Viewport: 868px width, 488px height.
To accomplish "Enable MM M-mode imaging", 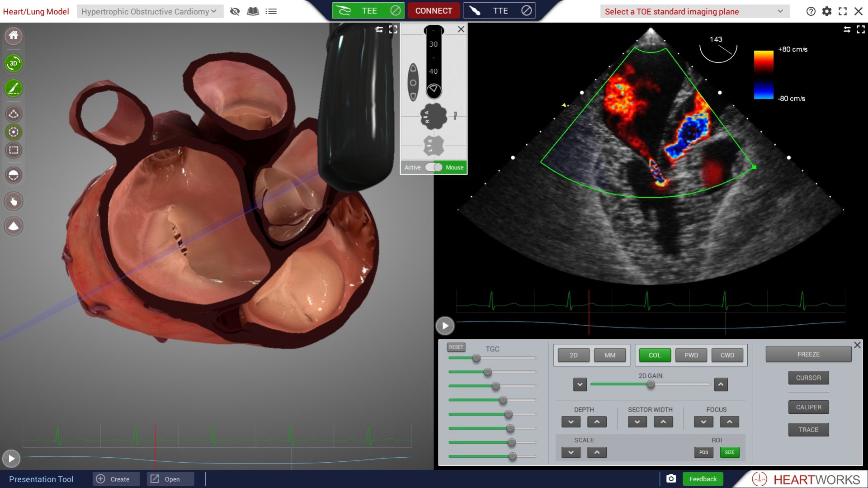I will (610, 355).
